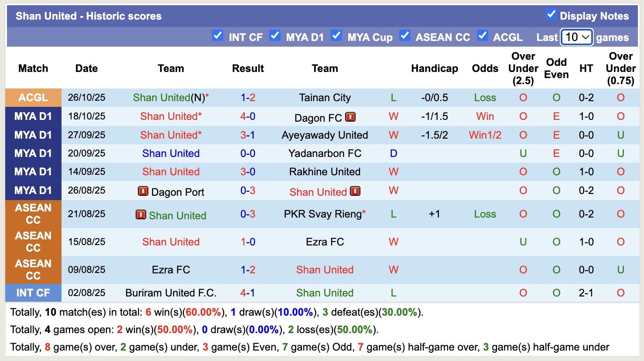Open the Tainan City team link
Viewport: 644px width, 361px height.
coord(325,98)
